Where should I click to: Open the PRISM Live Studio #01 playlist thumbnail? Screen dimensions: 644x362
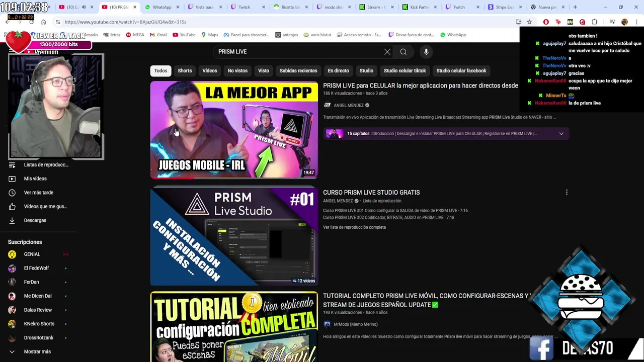(234, 236)
